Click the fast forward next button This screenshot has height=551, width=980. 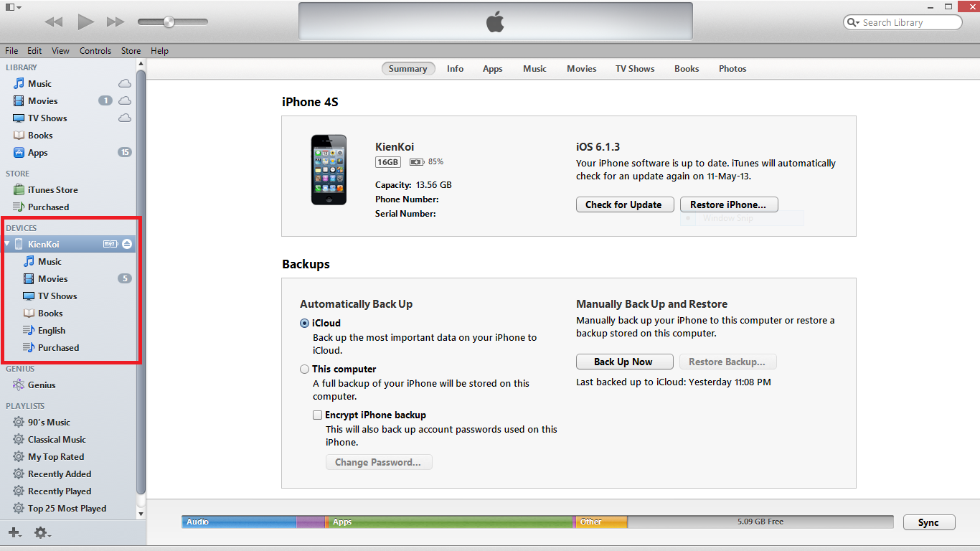point(116,22)
